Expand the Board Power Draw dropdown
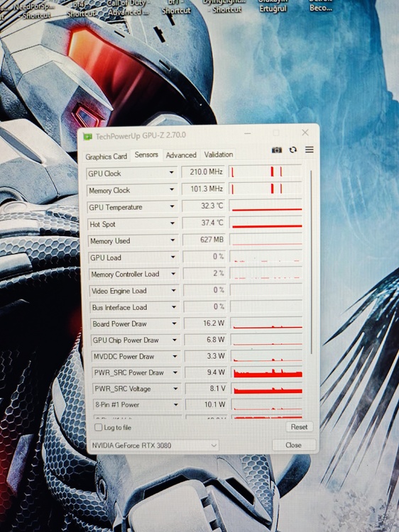The height and width of the screenshot is (532, 399). tap(174, 323)
